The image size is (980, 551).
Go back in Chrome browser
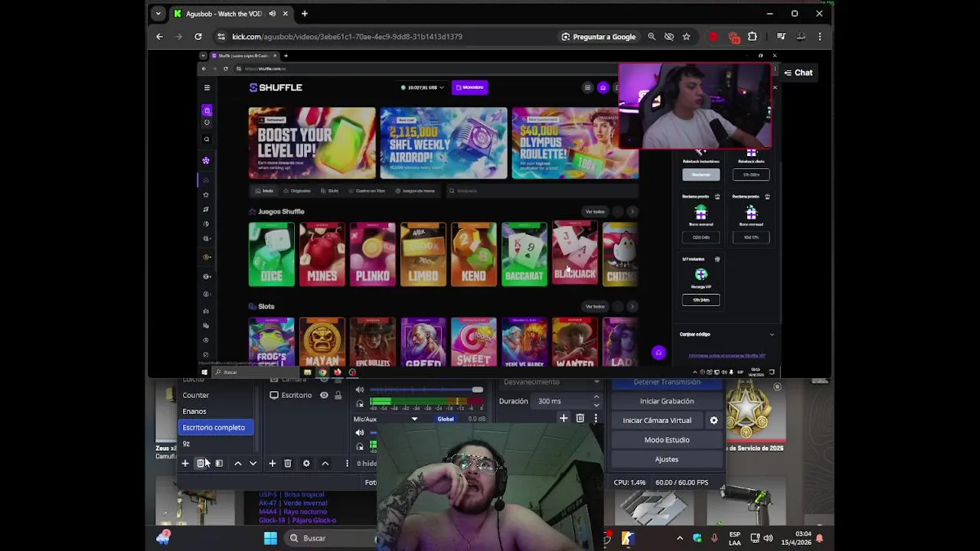pyautogui.click(x=159, y=37)
